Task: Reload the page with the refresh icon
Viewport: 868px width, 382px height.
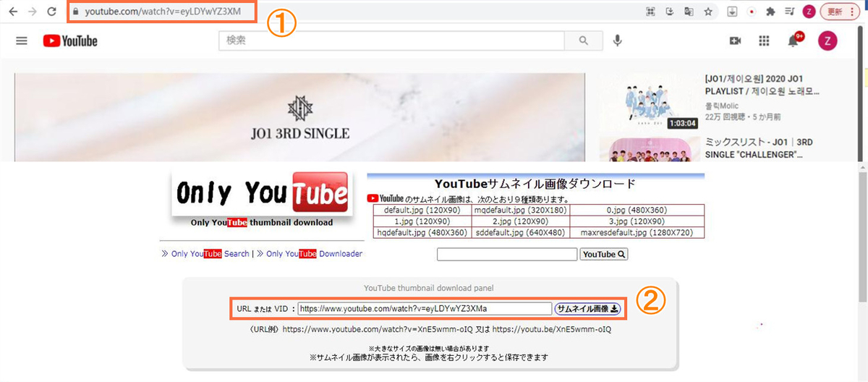Action: [x=51, y=12]
